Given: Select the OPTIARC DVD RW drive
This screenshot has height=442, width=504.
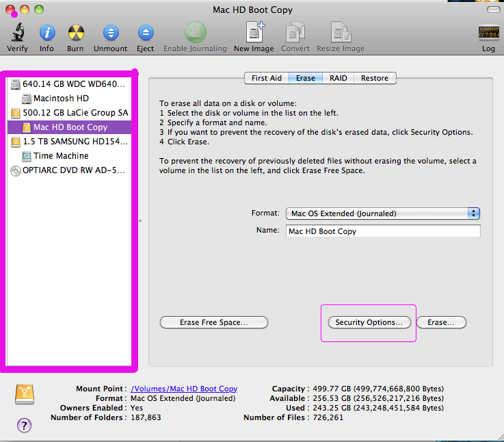Looking at the screenshot, I should click(x=70, y=170).
